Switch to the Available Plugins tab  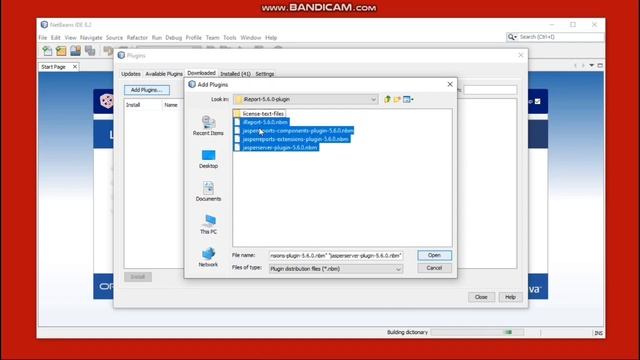164,74
